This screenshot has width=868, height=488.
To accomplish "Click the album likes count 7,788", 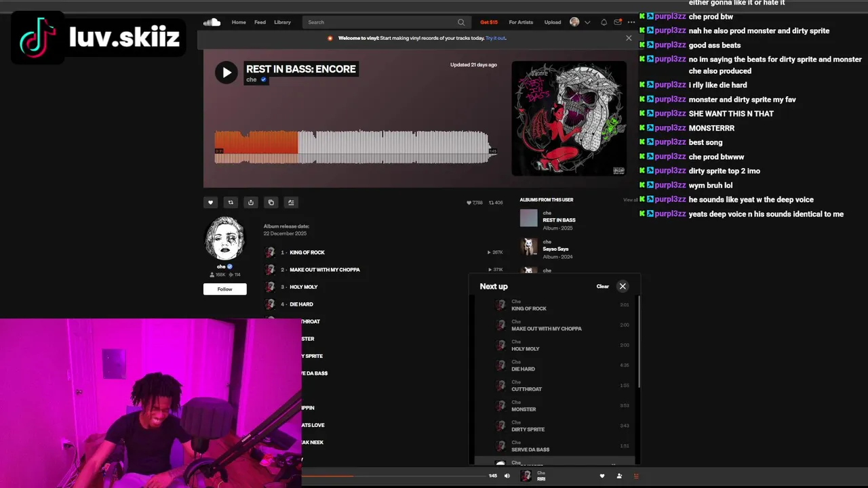I will click(475, 203).
